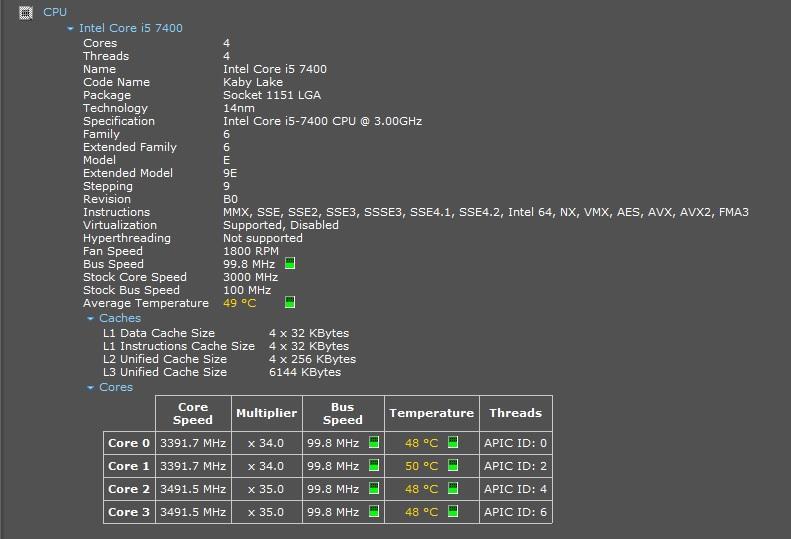Click the Instructions list starting with MMX
The height and width of the screenshot is (539, 791).
[x=486, y=212]
